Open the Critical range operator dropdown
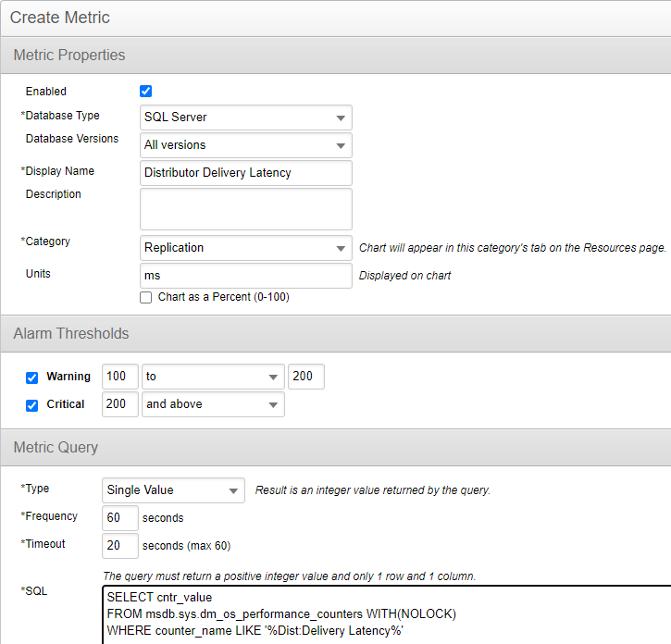The width and height of the screenshot is (671, 644). [x=213, y=404]
